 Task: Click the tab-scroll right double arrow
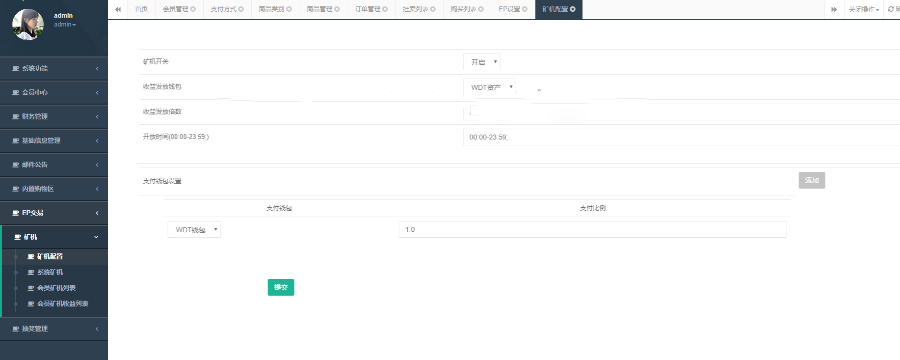(x=834, y=9)
